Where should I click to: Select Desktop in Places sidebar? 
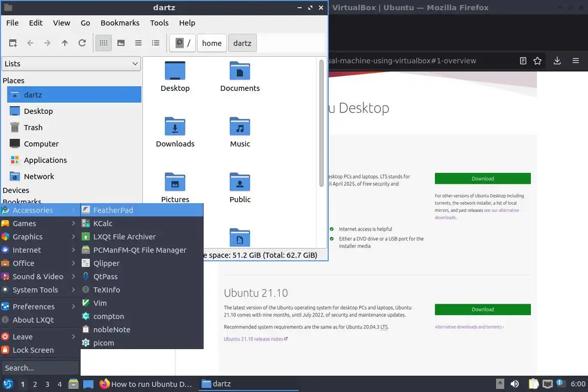pyautogui.click(x=74, y=111)
